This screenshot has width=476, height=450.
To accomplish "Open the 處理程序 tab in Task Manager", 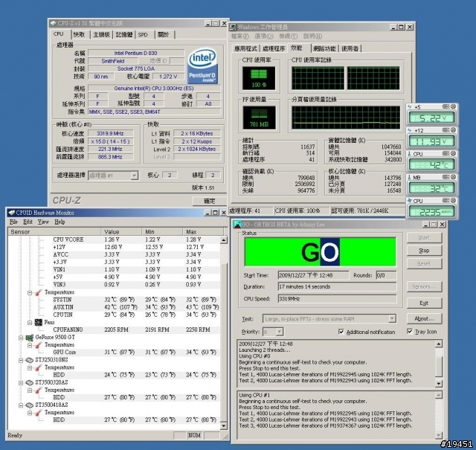I will [x=274, y=48].
